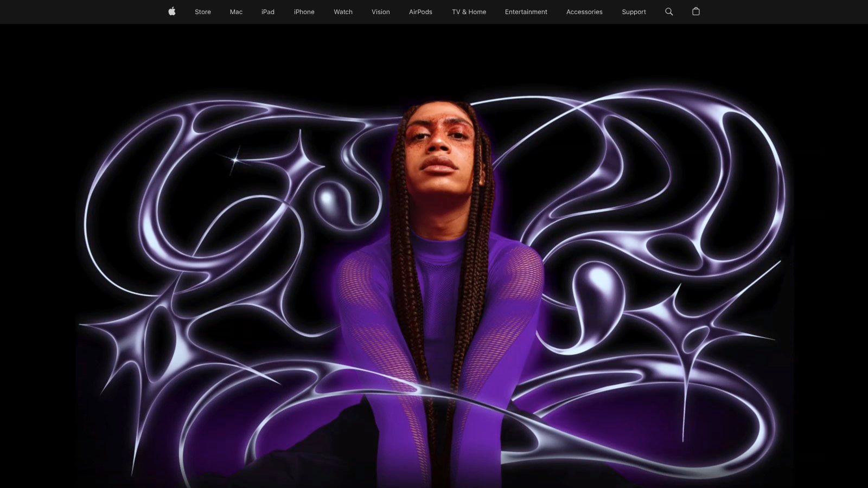Browse the AirPods section
The width and height of the screenshot is (868, 488).
click(420, 11)
